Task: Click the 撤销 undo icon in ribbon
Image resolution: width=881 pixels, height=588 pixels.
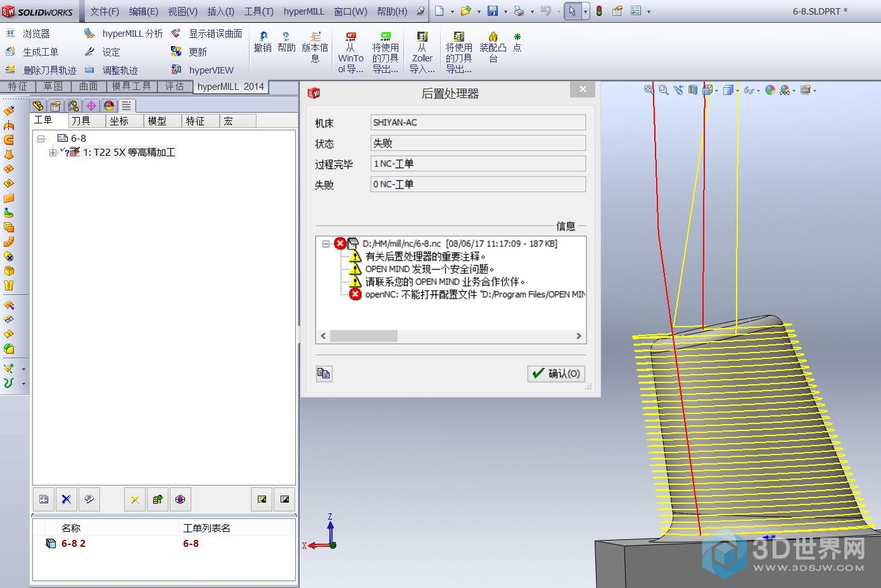Action: [263, 42]
